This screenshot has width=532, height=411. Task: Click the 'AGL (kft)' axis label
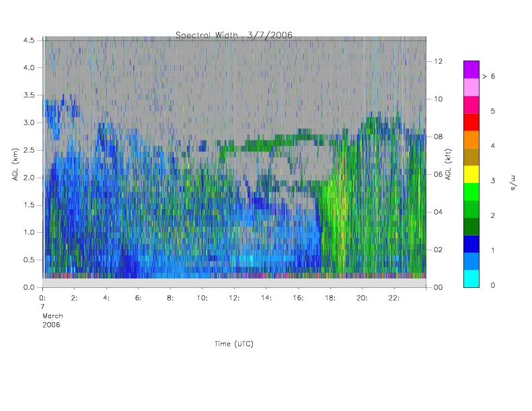click(448, 164)
